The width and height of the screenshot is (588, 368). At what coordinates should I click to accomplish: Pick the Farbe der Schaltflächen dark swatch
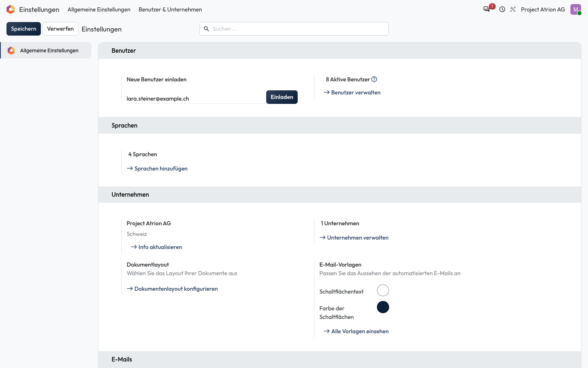point(383,307)
